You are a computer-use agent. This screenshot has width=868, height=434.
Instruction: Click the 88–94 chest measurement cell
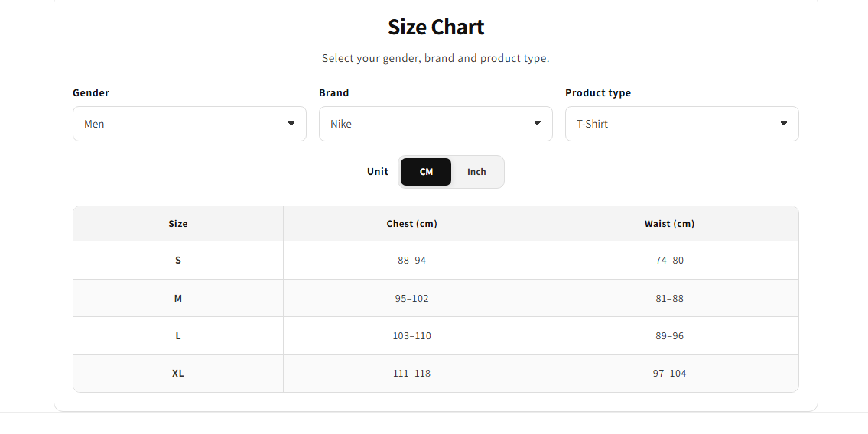[x=412, y=261]
